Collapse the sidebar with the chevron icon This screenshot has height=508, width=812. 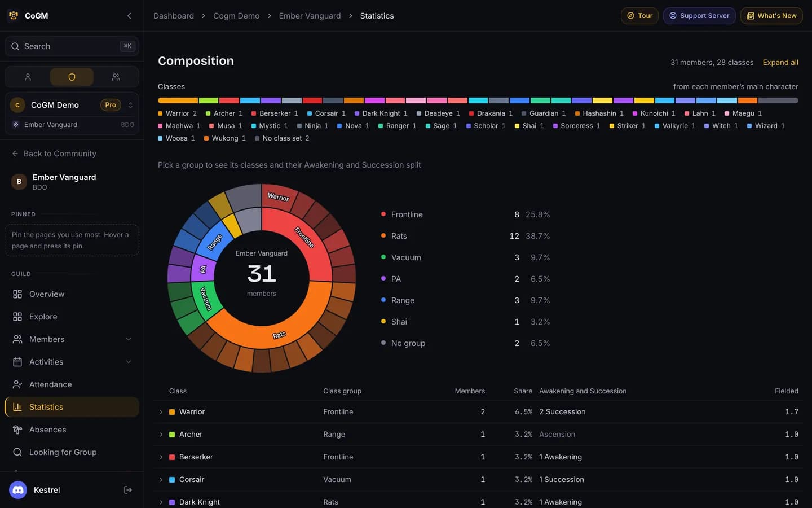tap(129, 16)
